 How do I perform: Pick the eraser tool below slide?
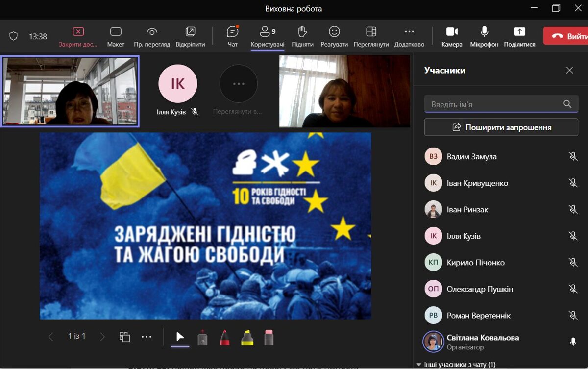point(269,337)
